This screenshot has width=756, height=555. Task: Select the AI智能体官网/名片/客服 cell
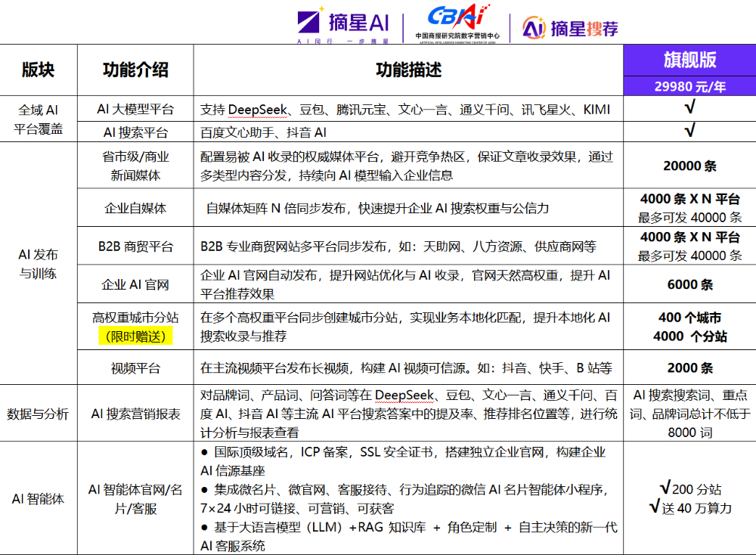135,498
